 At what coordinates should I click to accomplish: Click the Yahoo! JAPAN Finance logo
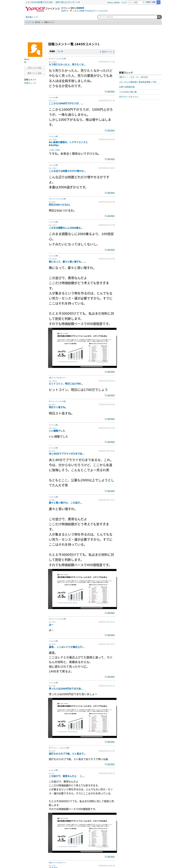42,9
